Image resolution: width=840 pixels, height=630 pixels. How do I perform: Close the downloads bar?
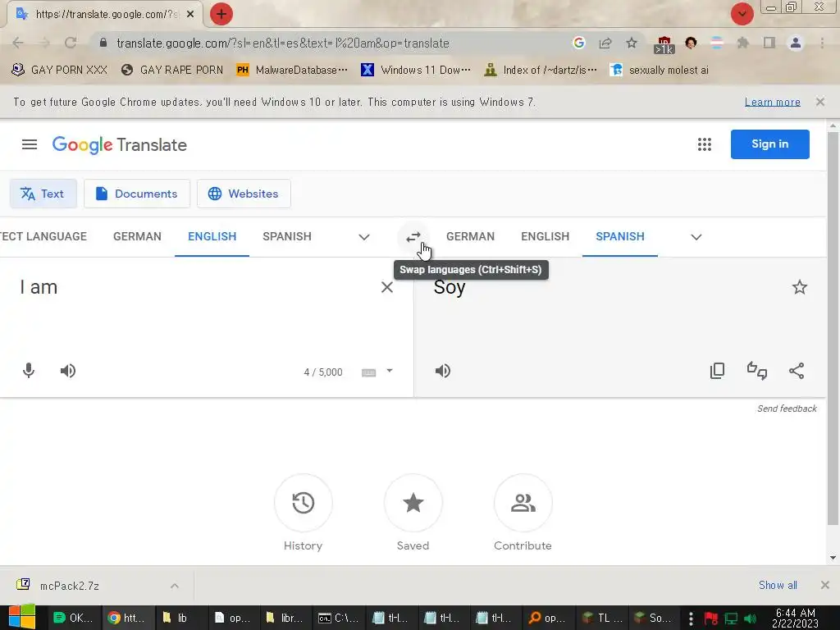click(x=825, y=585)
